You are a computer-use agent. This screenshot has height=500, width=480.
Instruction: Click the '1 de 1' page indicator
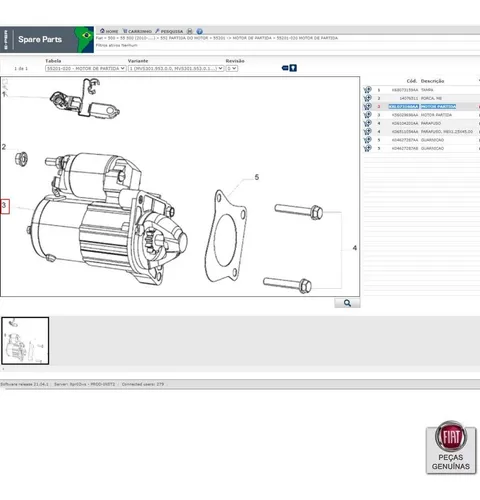click(21, 68)
